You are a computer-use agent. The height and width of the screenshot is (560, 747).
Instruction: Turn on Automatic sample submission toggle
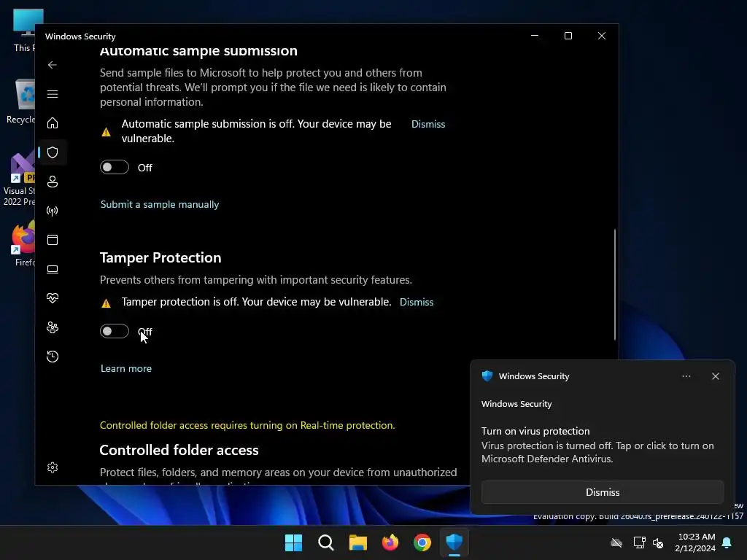pyautogui.click(x=115, y=167)
